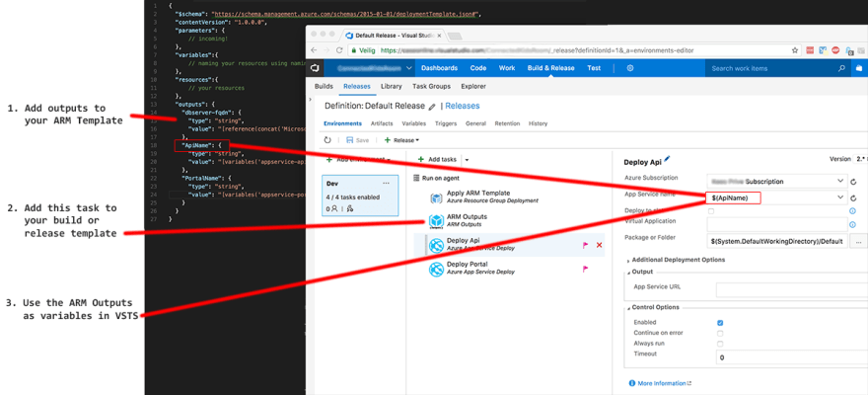This screenshot has width=868, height=395.
Task: Click the VSTS logo in the blue header
Action: tap(315, 68)
